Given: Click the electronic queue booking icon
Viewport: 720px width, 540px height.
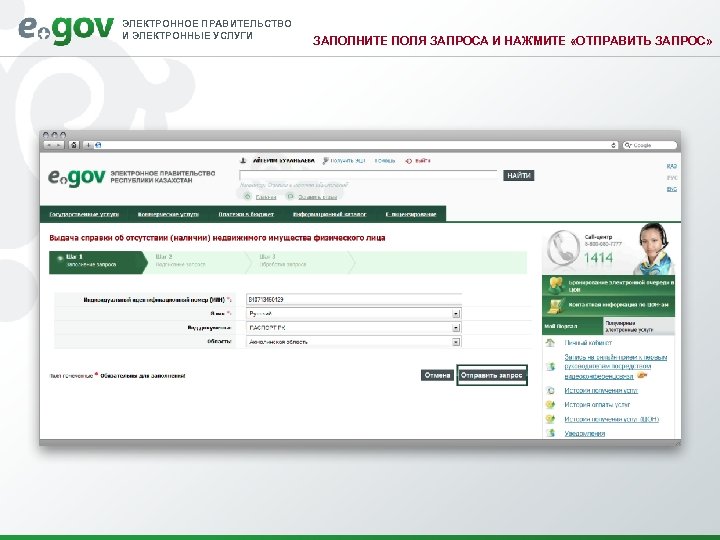Looking at the screenshot, I should coord(557,286).
